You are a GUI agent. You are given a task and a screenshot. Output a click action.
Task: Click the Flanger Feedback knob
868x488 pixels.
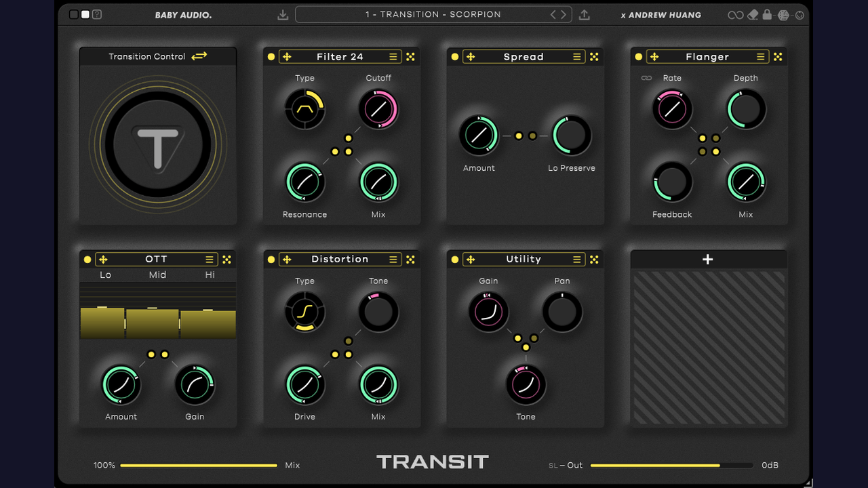coord(672,182)
